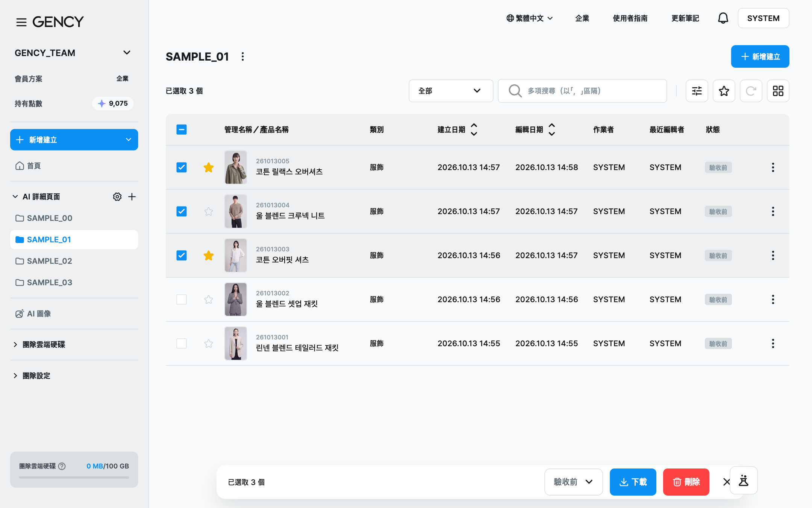Screen dimensions: 812x508
Task: Click the top-right blue 新增建立 button
Action: (x=760, y=56)
